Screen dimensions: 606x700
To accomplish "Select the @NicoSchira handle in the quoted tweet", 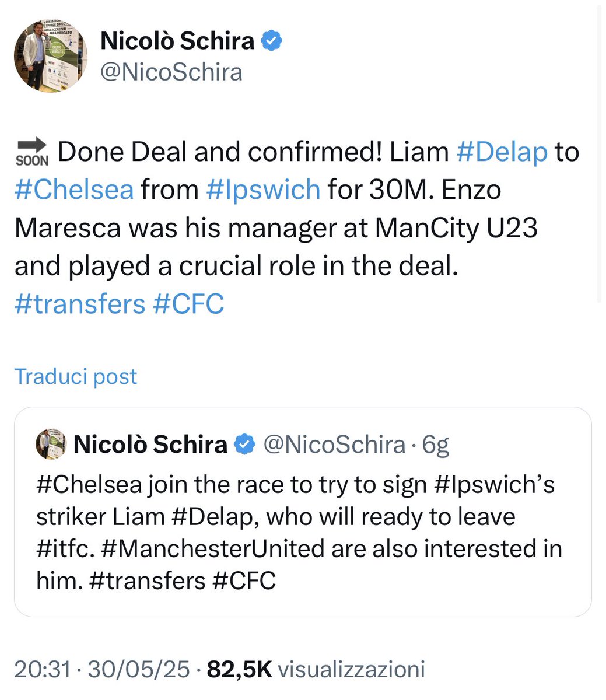I will [x=334, y=445].
